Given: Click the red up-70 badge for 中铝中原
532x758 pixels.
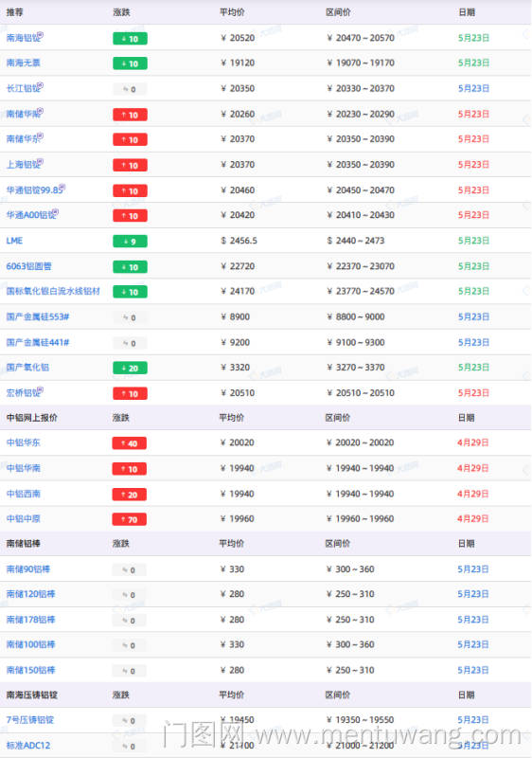Looking at the screenshot, I should [x=130, y=519].
